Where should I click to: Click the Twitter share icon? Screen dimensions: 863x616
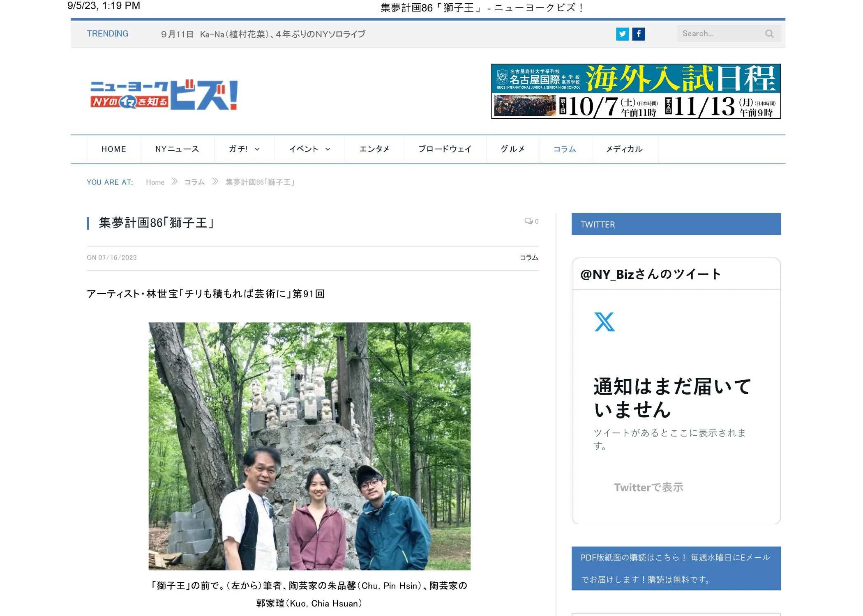tap(622, 34)
